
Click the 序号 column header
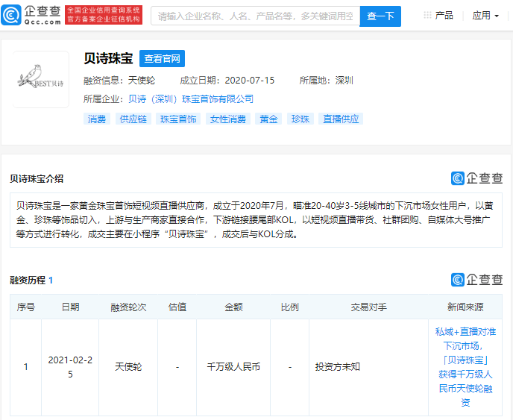pos(26,307)
